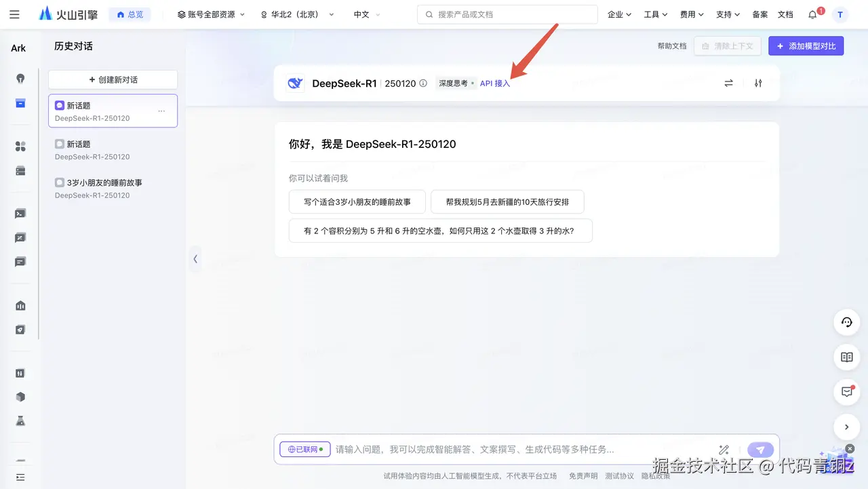868x489 pixels.
Task: Select the blue archive box sidebar icon
Action: tap(20, 103)
